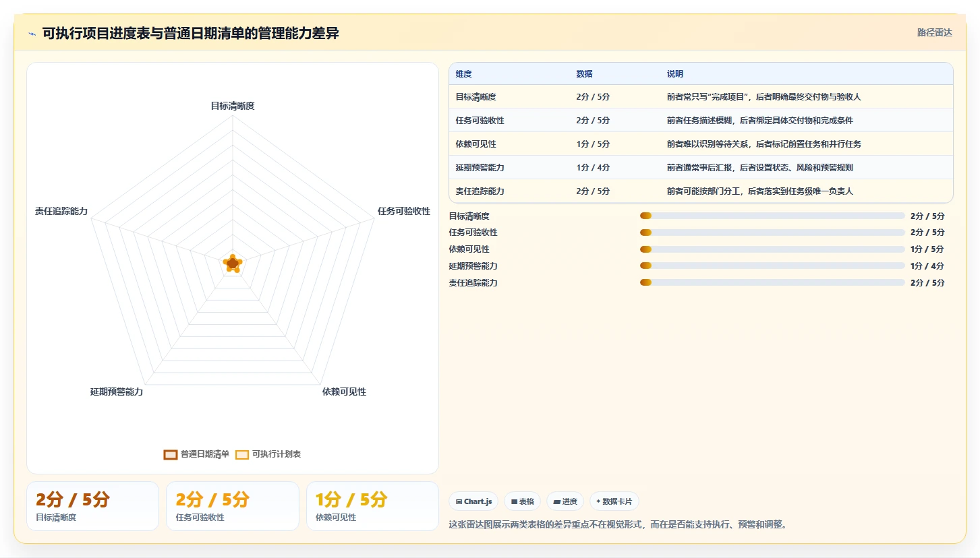Screen dimensions: 980x558
Task: Click the 目标清晰度 progress bar
Action: [x=772, y=216]
